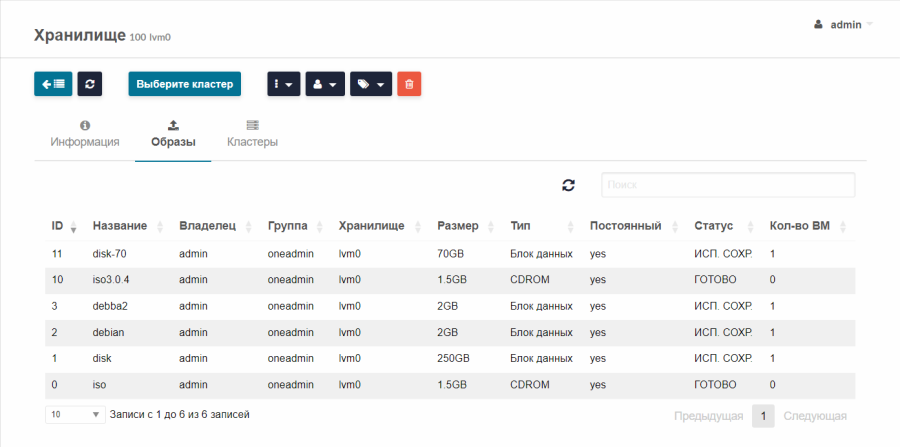Refresh the images table with the sync icon
Image resolution: width=900 pixels, height=447 pixels.
click(x=568, y=185)
